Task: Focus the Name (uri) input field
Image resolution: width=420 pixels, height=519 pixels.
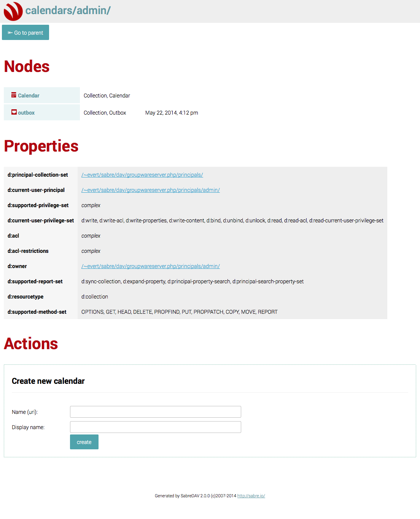Action: click(156, 412)
